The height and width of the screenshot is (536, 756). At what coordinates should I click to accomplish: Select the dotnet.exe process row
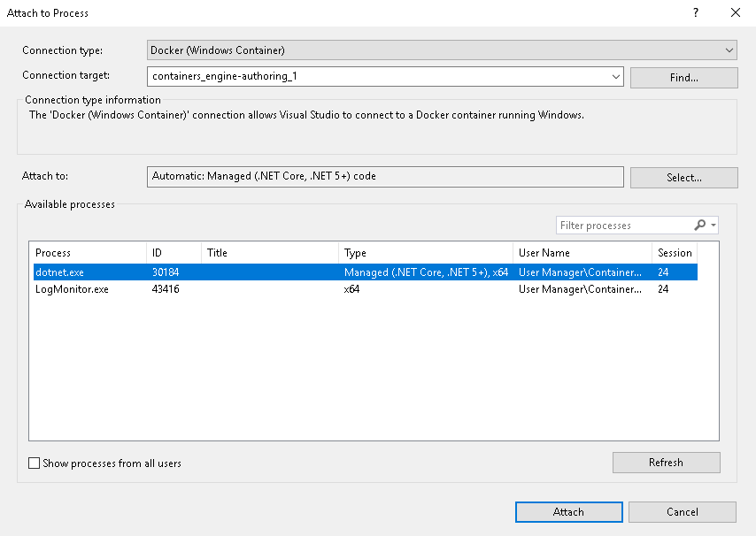click(366, 272)
